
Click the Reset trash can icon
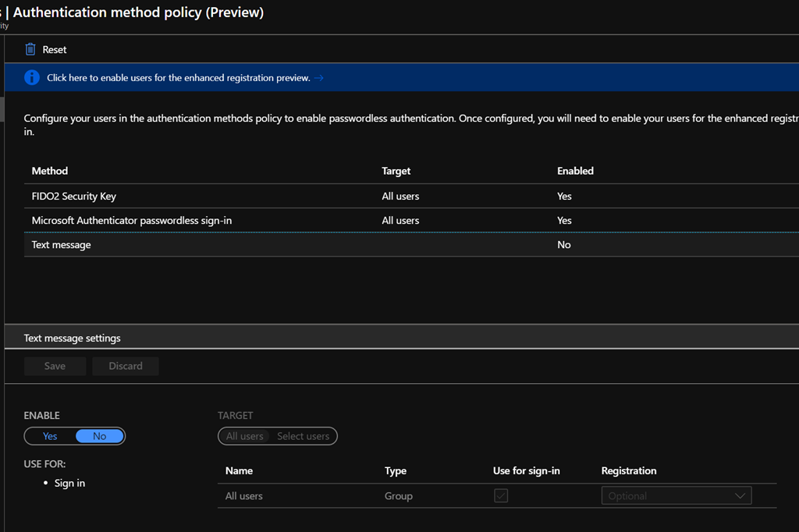tap(30, 49)
